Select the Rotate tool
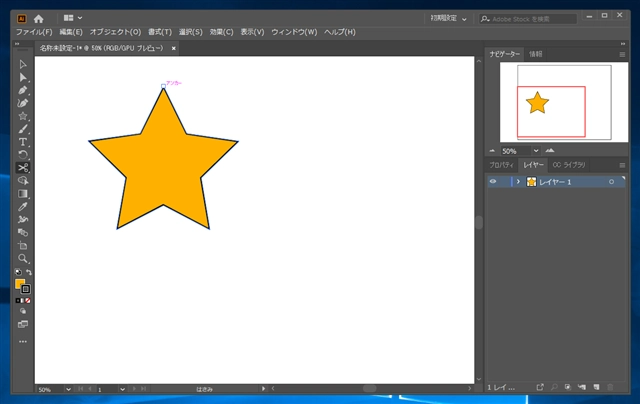640x404 pixels. pyautogui.click(x=23, y=155)
